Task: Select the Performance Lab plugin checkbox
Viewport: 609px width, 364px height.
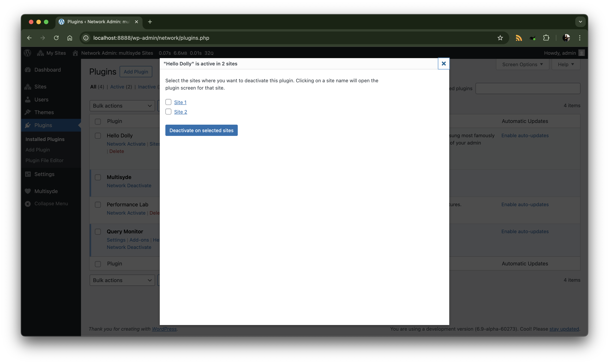Action: pos(98,204)
